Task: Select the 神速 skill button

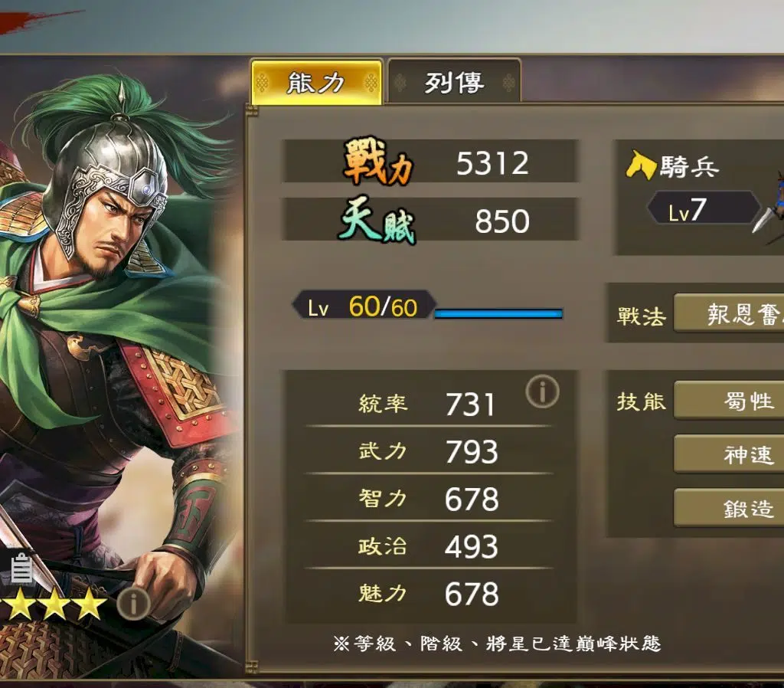Action: click(729, 454)
